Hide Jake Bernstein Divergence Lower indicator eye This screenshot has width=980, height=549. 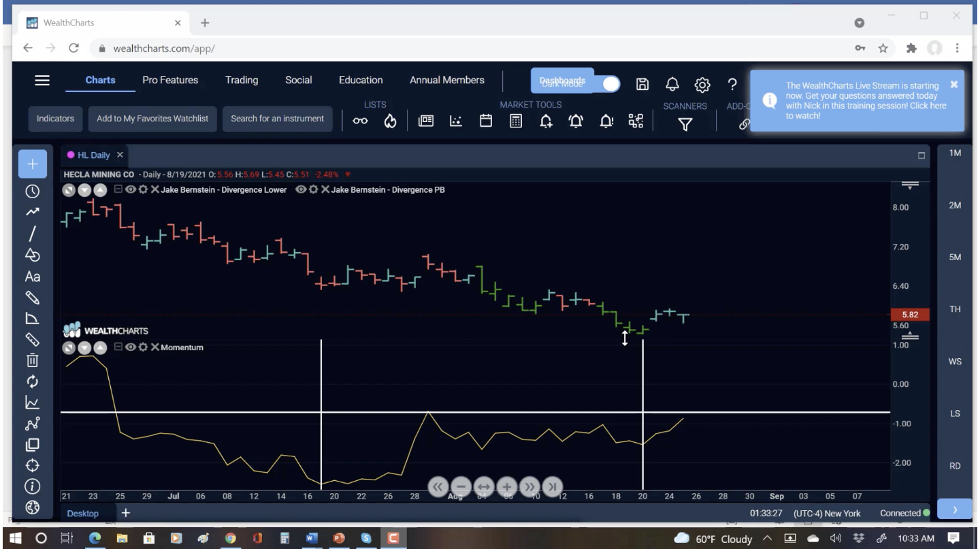pos(129,190)
